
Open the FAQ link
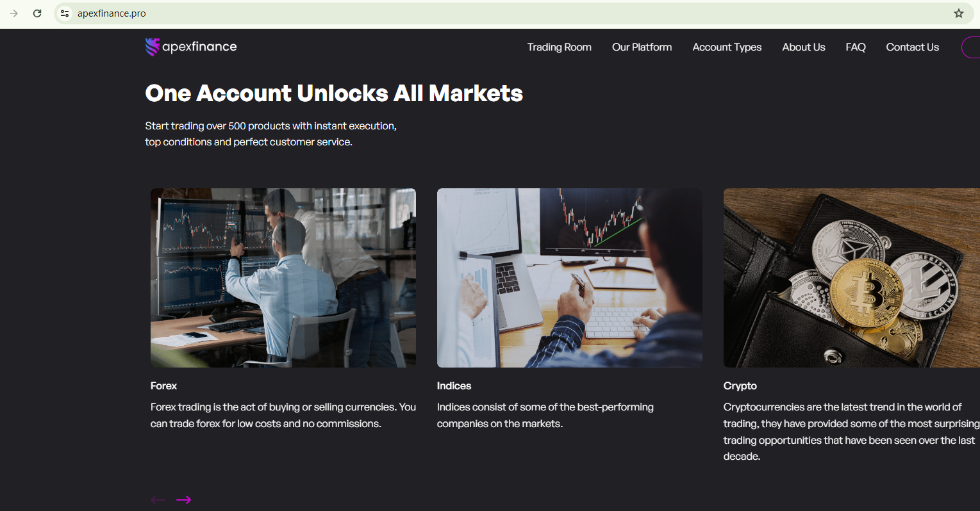pyautogui.click(x=856, y=47)
